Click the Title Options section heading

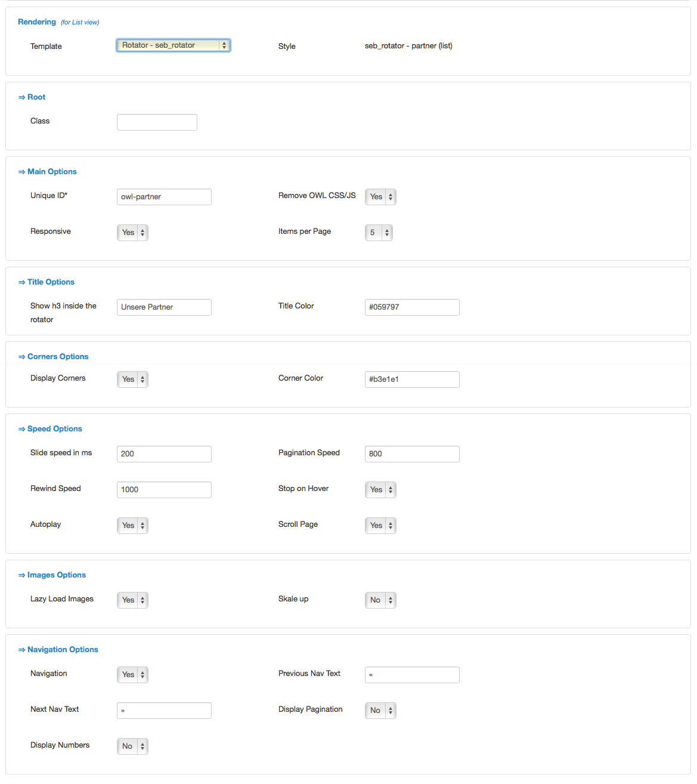click(47, 282)
